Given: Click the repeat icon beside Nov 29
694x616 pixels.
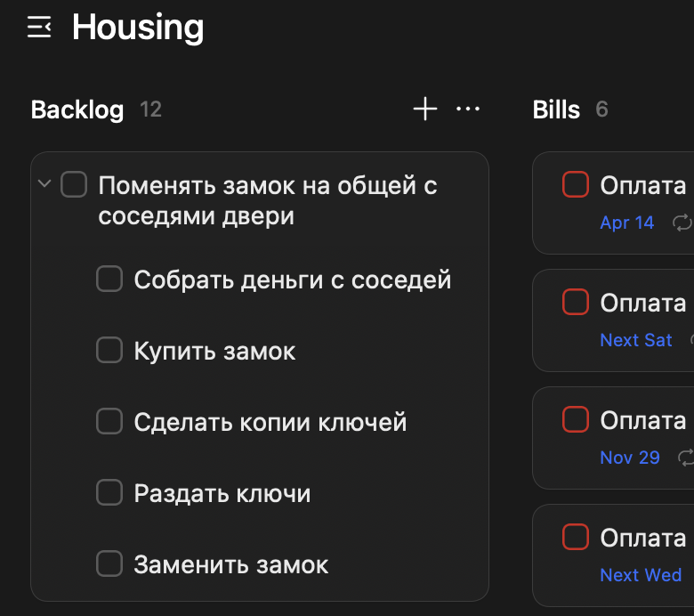Looking at the screenshot, I should tap(686, 458).
